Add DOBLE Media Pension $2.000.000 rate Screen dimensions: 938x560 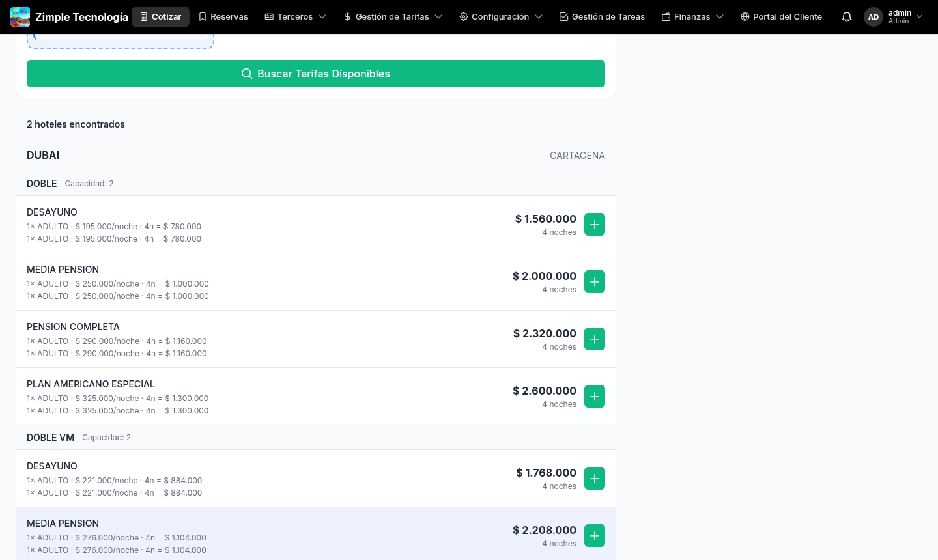coord(594,282)
